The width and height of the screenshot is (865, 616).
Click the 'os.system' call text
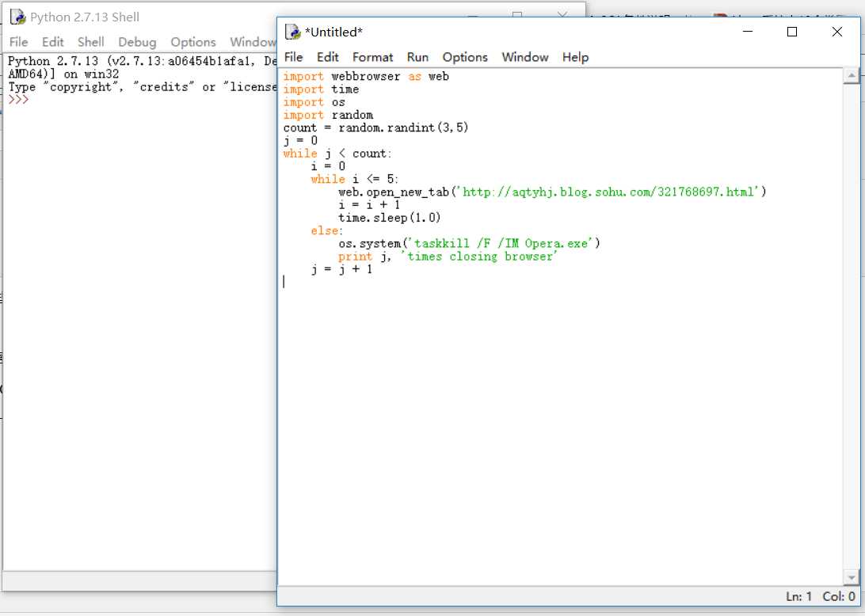click(x=369, y=244)
